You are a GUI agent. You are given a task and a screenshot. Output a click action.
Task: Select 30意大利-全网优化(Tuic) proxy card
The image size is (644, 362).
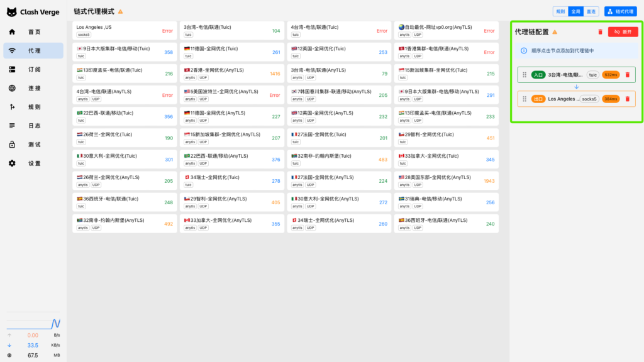pos(125,159)
